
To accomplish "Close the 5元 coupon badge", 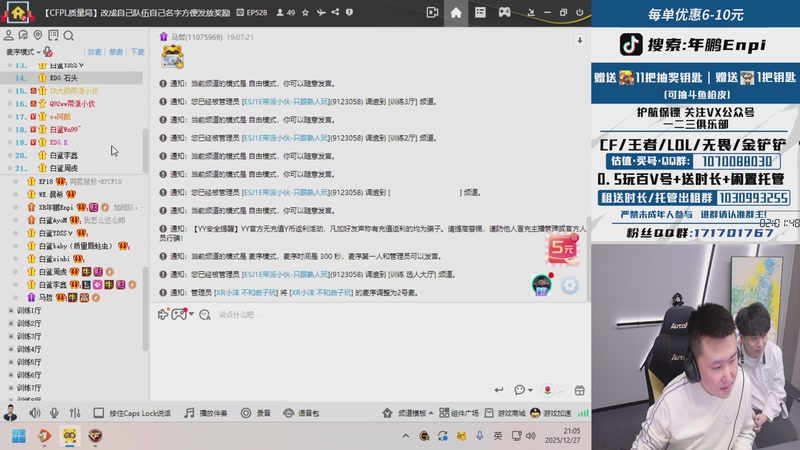I will [x=574, y=237].
